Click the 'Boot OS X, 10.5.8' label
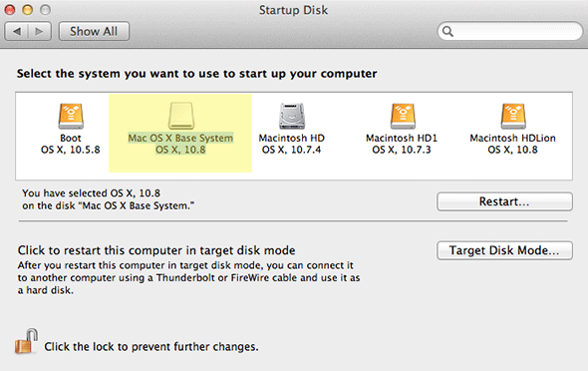Screen dimensions: 588x371 point(71,144)
